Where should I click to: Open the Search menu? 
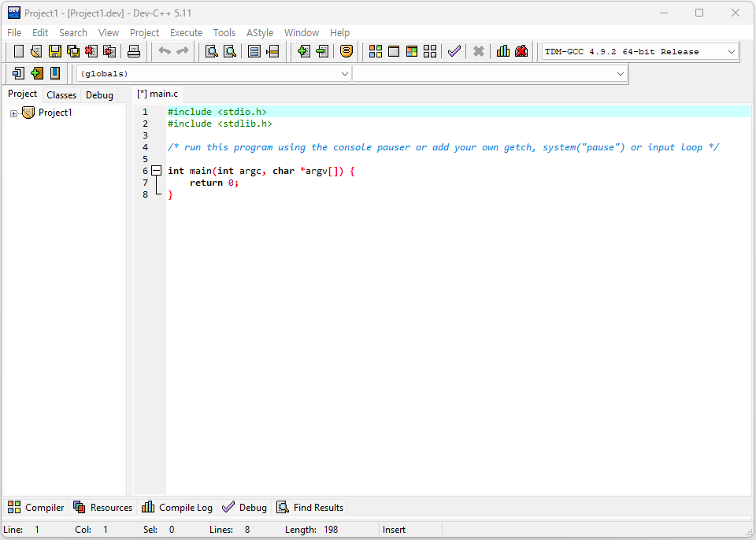pos(73,33)
